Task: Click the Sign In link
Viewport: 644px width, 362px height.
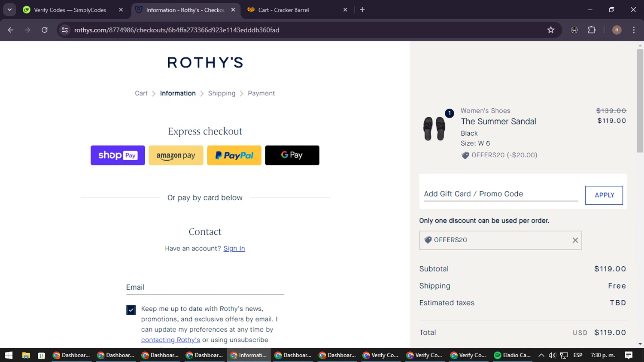Action: (x=234, y=248)
